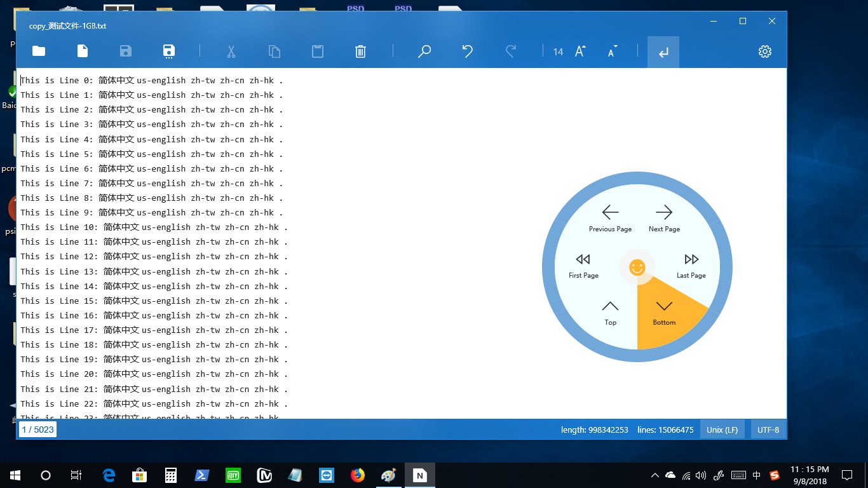The height and width of the screenshot is (488, 868).
Task: Create a new file from the toolbar
Action: pos(83,51)
